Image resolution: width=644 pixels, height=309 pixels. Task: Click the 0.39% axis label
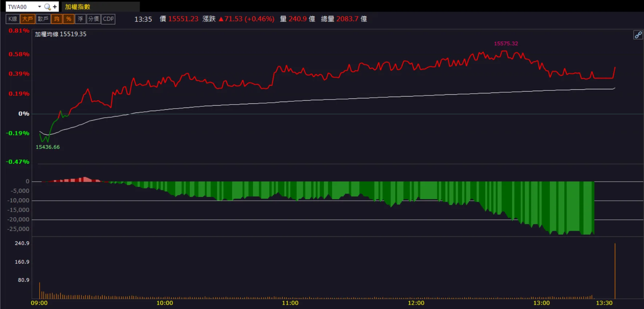pyautogui.click(x=19, y=74)
